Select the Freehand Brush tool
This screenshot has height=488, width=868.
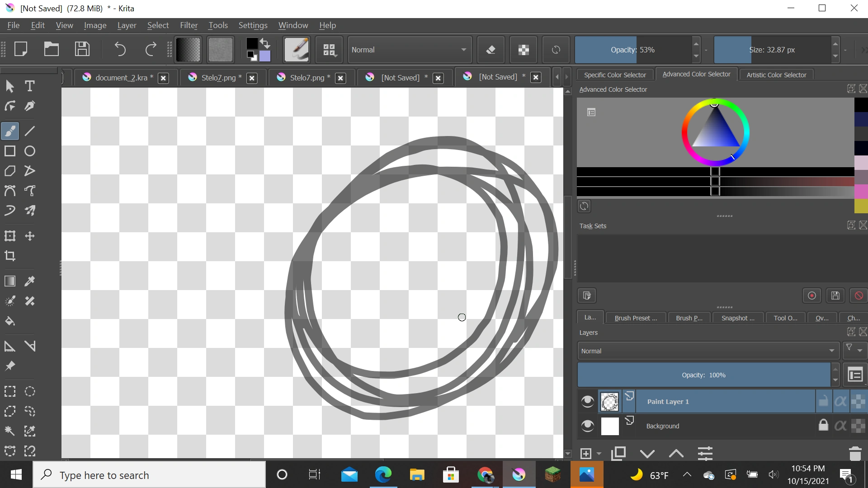point(9,131)
